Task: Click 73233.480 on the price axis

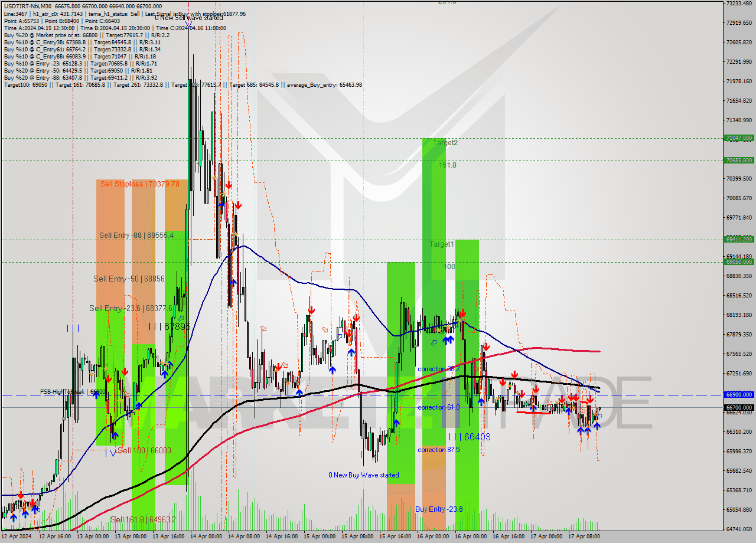Action: (739, 4)
